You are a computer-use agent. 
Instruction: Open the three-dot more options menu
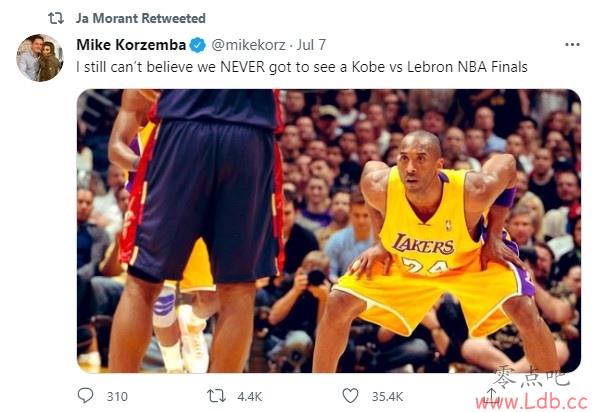pyautogui.click(x=572, y=45)
